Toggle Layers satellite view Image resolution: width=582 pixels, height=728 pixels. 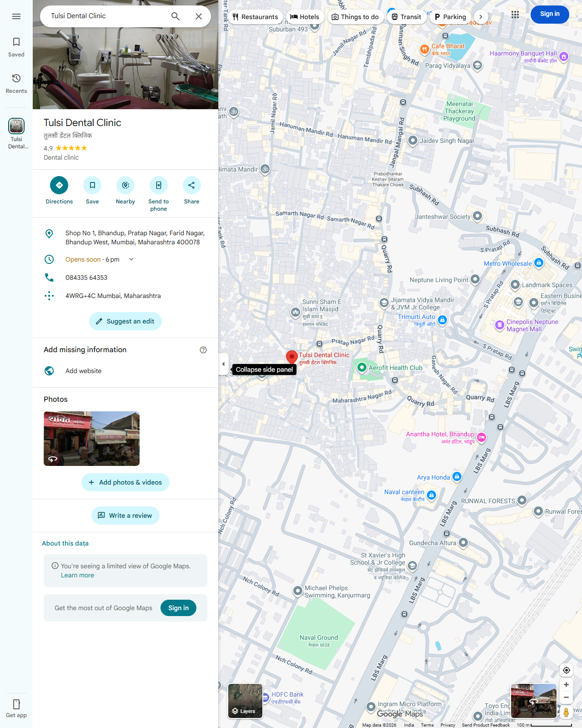click(245, 701)
